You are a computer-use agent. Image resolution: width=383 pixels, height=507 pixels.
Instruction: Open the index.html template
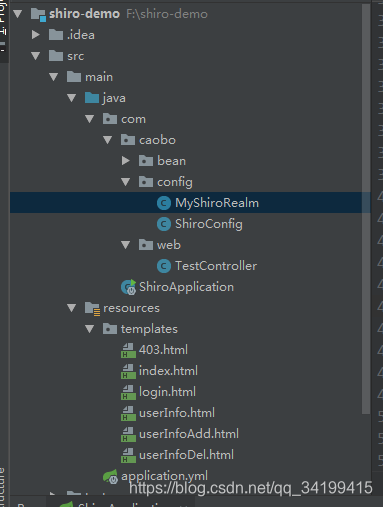coord(168,371)
